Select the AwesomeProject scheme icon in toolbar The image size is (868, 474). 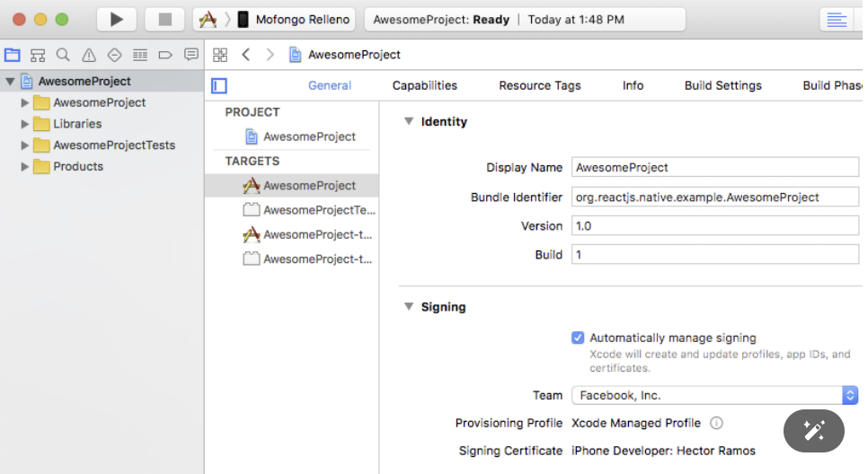pos(208,20)
